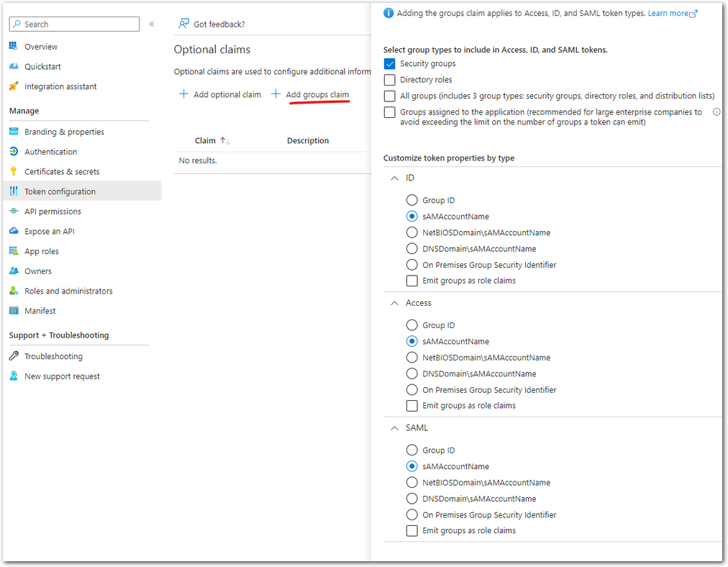Uncheck the Security groups checkbox
This screenshot has width=728, height=567.
(389, 64)
